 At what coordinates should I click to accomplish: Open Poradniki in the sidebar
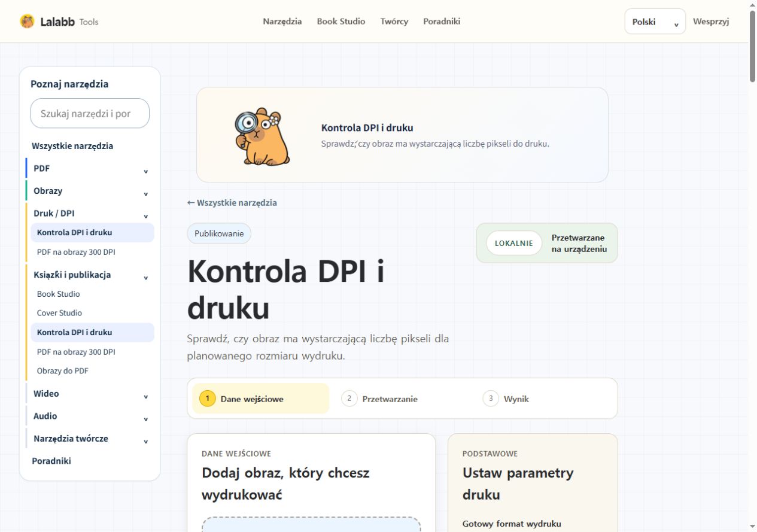tap(51, 461)
